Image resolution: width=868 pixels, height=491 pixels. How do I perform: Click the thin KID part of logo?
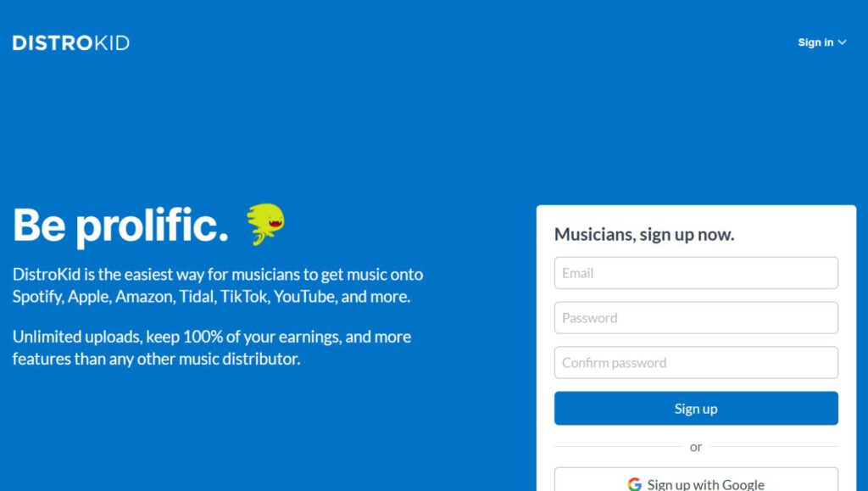[x=111, y=42]
